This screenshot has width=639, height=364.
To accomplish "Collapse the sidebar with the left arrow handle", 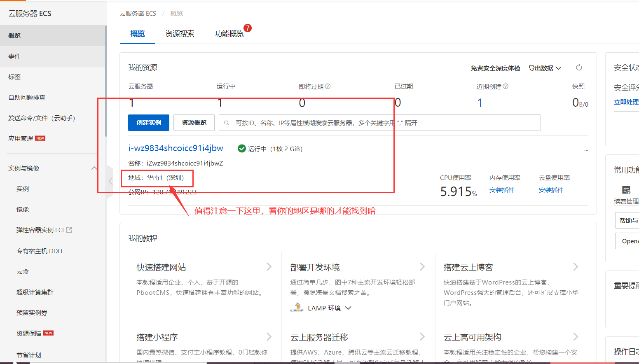I will tap(110, 181).
